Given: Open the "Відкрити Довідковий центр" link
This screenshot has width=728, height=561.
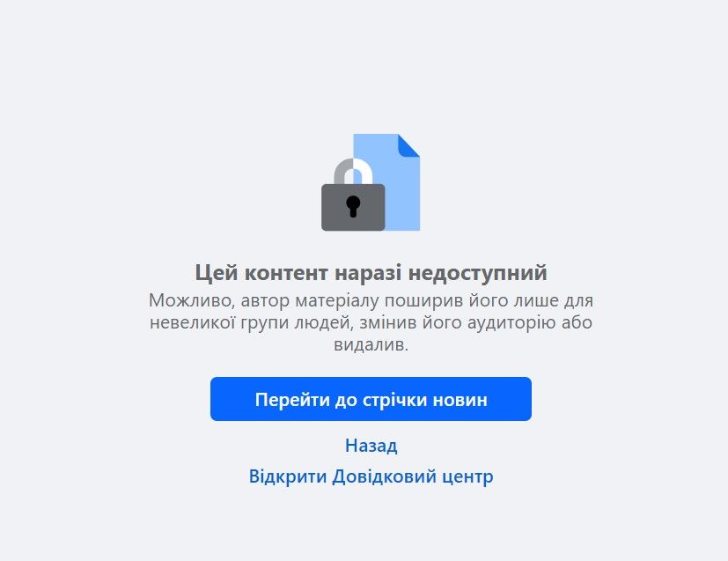Looking at the screenshot, I should pos(371,476).
